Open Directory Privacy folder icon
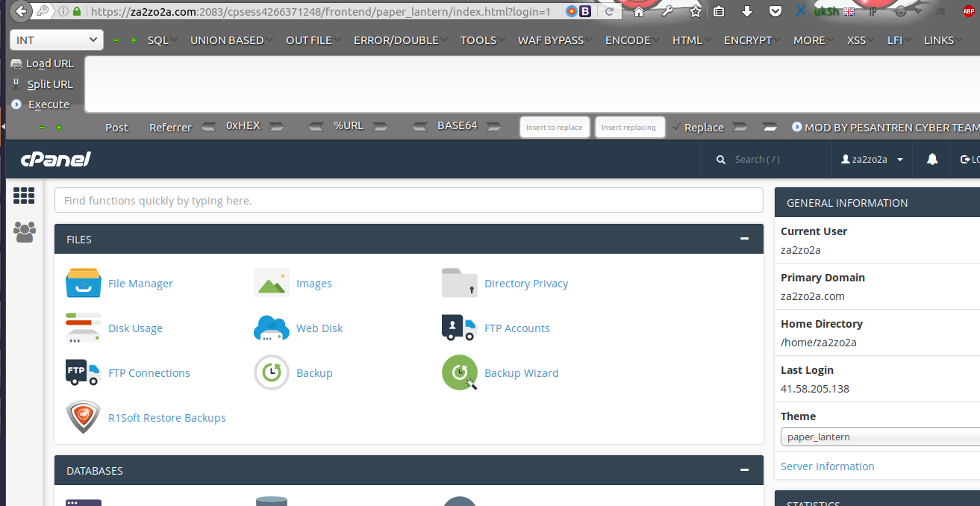Image resolution: width=980 pixels, height=506 pixels. click(x=460, y=283)
